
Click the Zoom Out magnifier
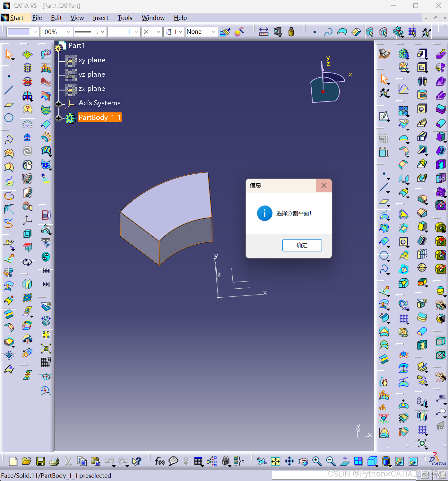pos(331,461)
